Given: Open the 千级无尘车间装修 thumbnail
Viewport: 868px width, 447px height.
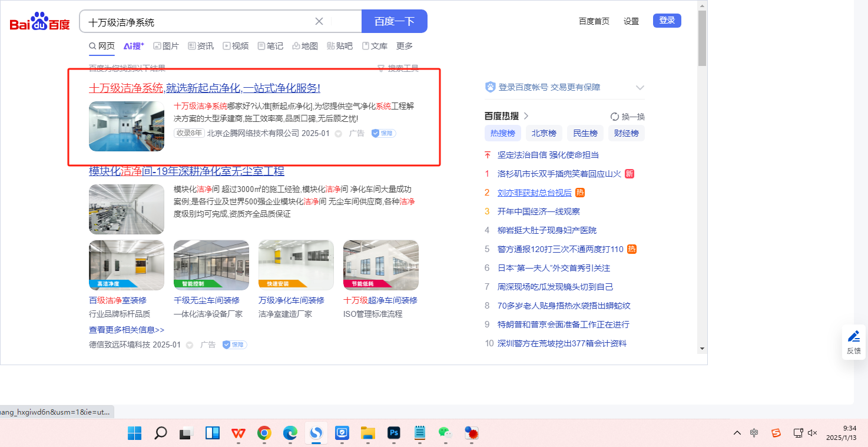Looking at the screenshot, I should [x=211, y=265].
